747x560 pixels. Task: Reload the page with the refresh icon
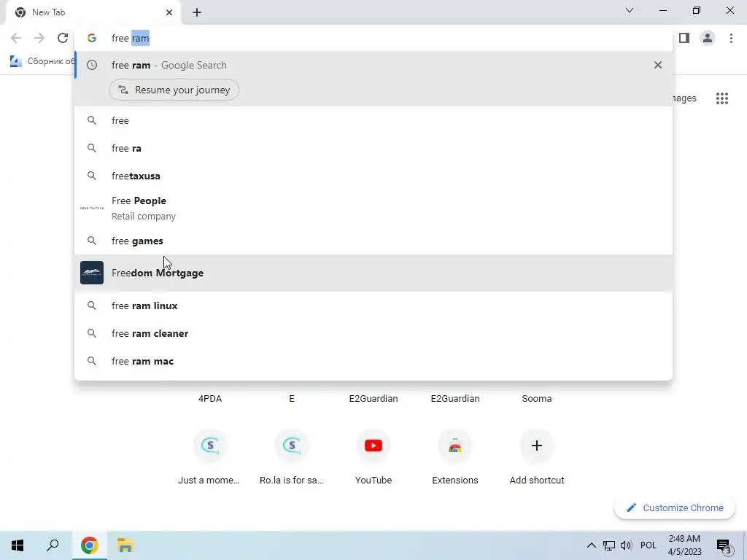(x=63, y=38)
